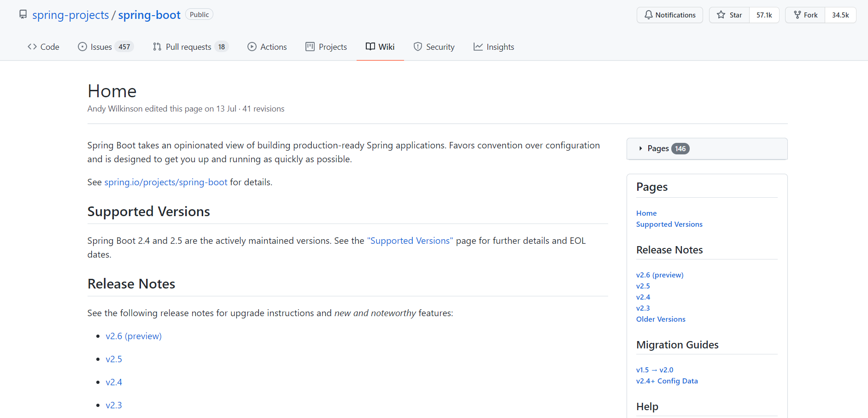Open v2.4 release notes in main list
868x418 pixels.
(x=114, y=382)
